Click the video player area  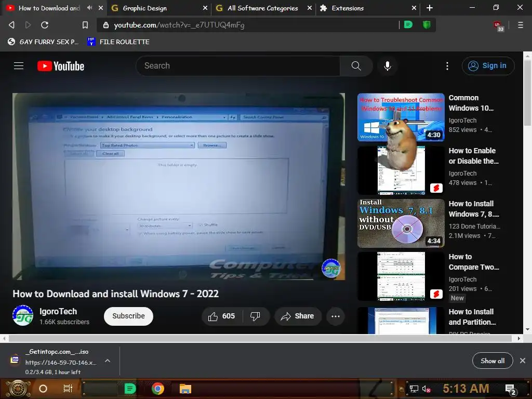coord(179,187)
